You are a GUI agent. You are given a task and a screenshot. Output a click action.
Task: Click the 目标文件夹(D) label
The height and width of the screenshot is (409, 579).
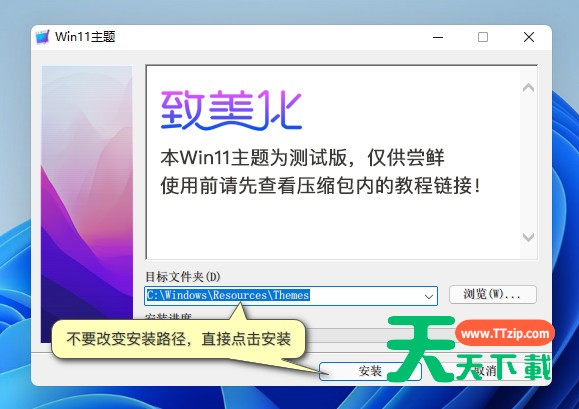tap(183, 277)
